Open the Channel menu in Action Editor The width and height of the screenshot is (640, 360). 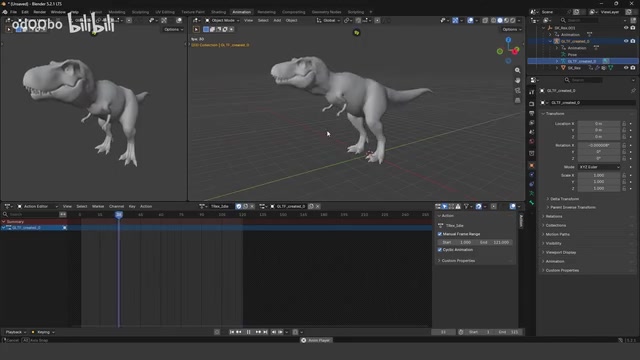[x=116, y=207]
